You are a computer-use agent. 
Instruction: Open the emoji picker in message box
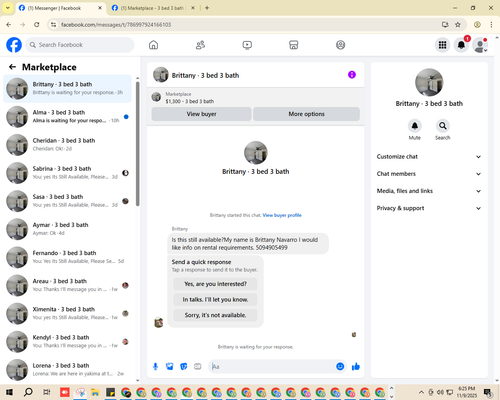(x=340, y=367)
